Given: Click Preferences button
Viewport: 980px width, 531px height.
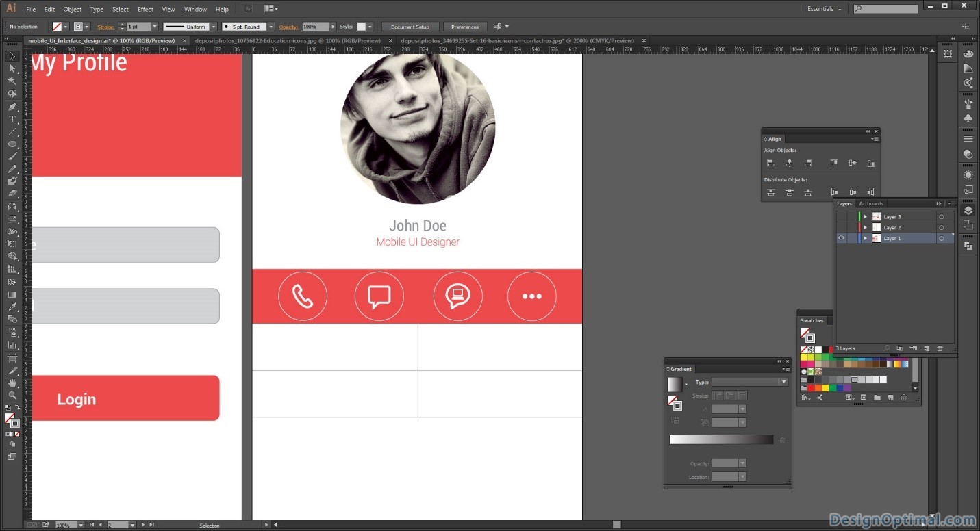Looking at the screenshot, I should [x=465, y=27].
